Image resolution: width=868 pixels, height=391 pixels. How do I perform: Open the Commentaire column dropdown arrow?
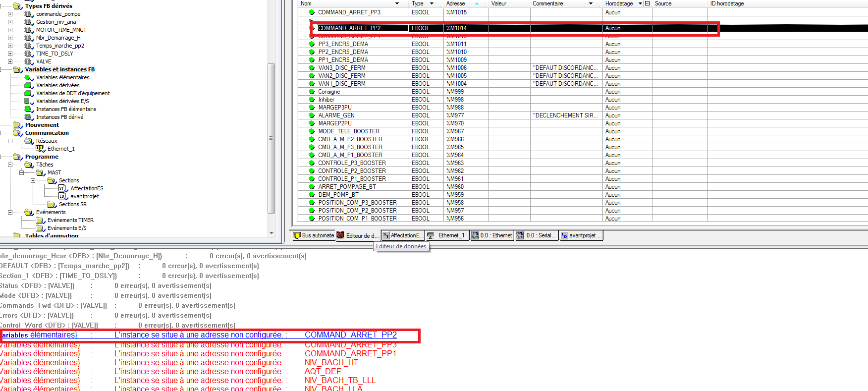pyautogui.click(x=591, y=3)
